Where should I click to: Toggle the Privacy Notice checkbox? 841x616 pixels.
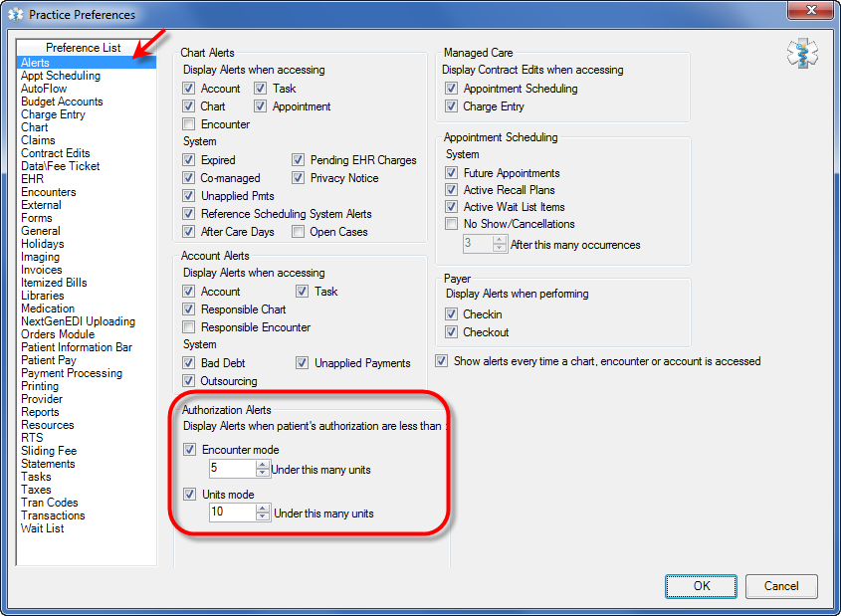[x=298, y=177]
